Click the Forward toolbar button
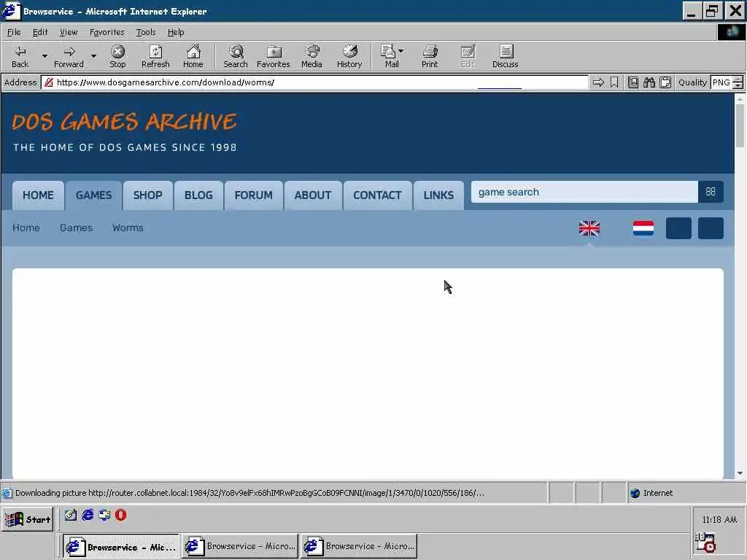 pyautogui.click(x=69, y=56)
